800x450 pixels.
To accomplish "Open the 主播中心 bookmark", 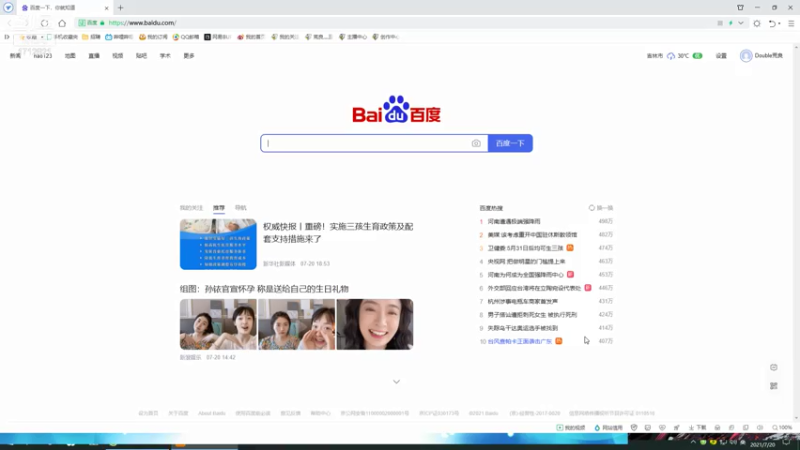I will click(353, 37).
